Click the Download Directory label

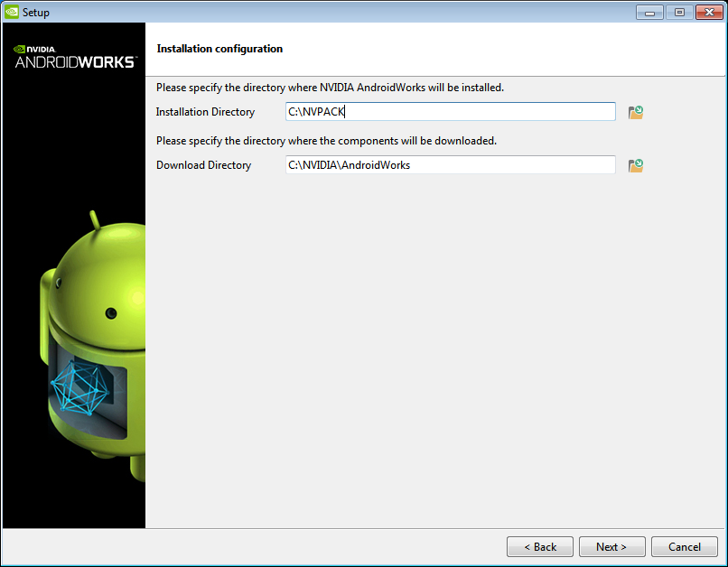pyautogui.click(x=203, y=165)
